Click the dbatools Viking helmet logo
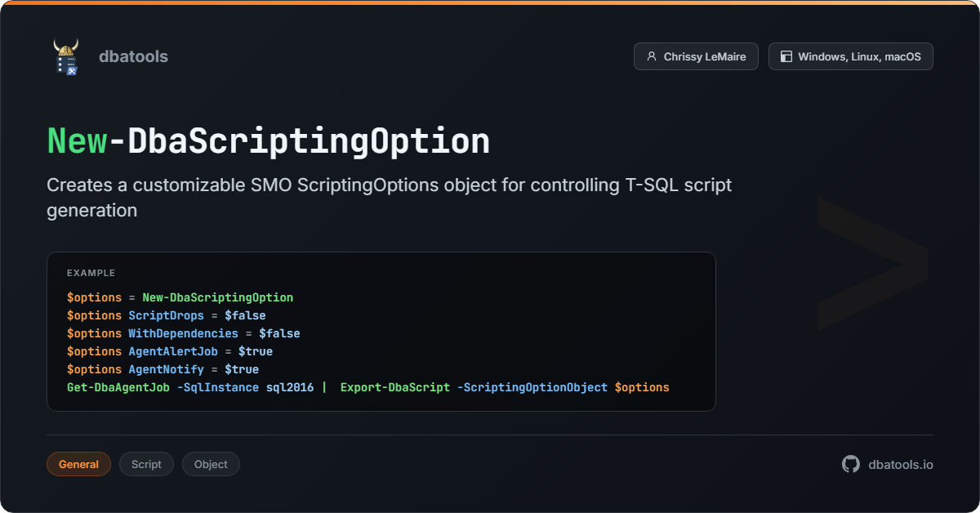Viewport: 980px width, 513px height. pyautogui.click(x=65, y=57)
